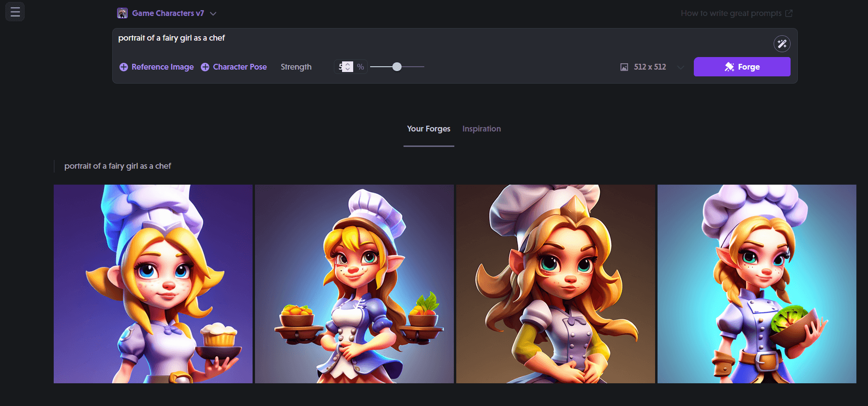
Task: Click the plus icon beside Reference Image
Action: click(124, 67)
